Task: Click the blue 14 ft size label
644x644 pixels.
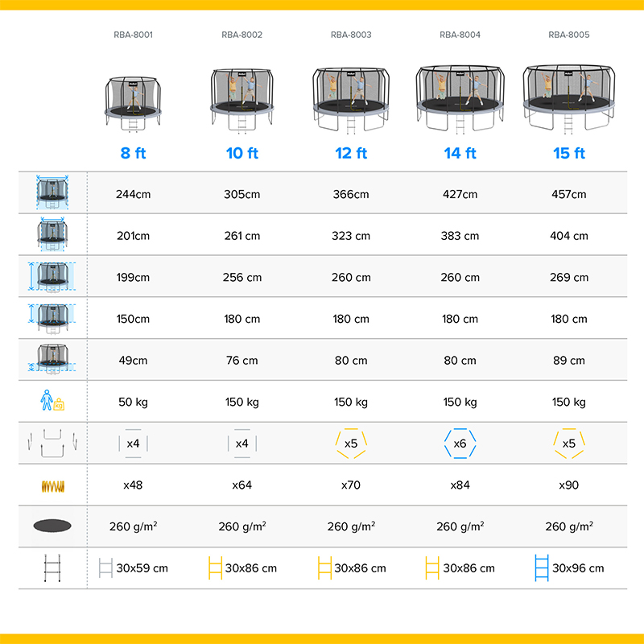Action: (460, 153)
